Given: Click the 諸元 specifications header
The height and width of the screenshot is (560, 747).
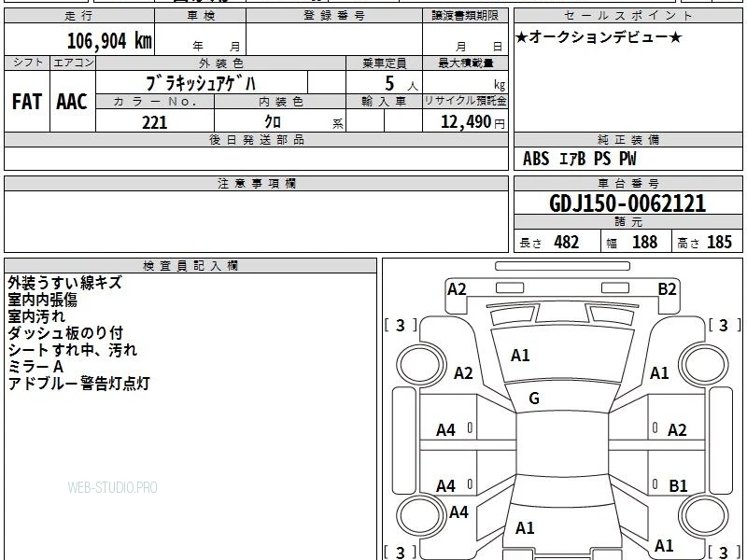Looking at the screenshot, I should (627, 222).
